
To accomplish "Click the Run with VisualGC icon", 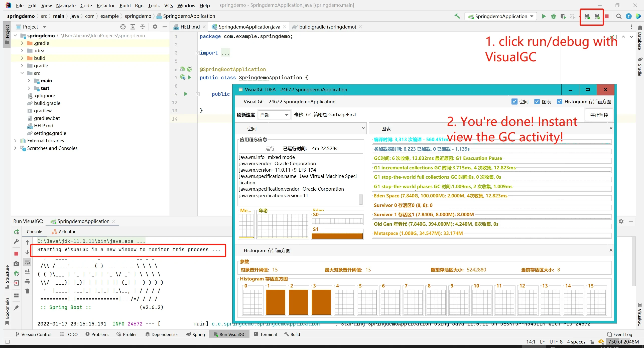I will [x=587, y=16].
